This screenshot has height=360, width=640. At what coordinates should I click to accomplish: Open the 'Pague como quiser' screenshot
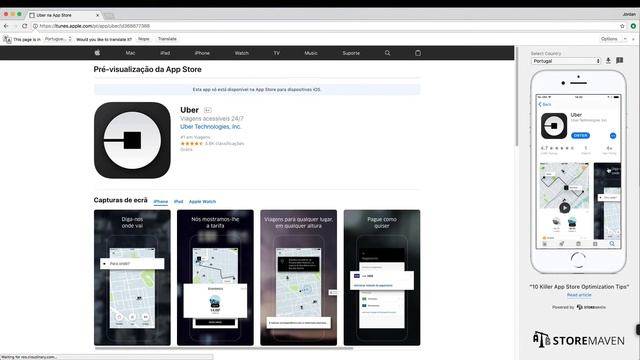pyautogui.click(x=382, y=278)
